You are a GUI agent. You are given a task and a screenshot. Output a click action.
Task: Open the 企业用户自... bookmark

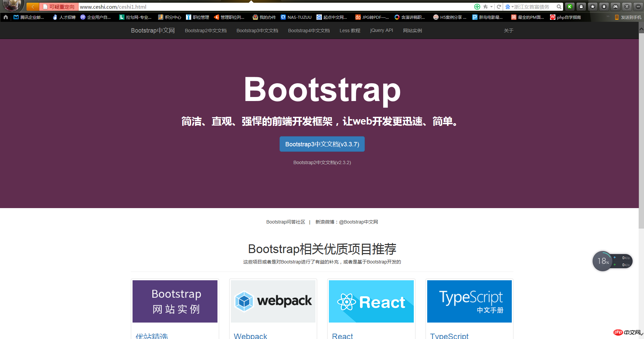(x=96, y=17)
